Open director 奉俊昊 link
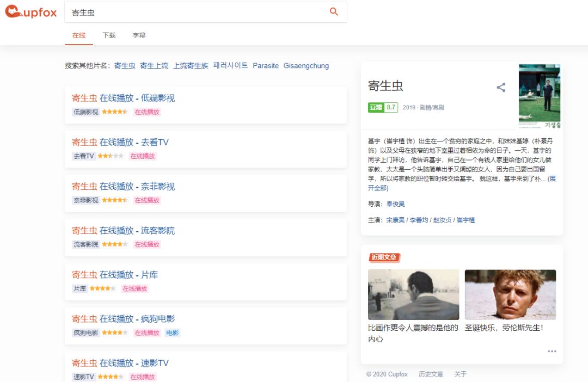The width and height of the screenshot is (588, 382). 396,204
